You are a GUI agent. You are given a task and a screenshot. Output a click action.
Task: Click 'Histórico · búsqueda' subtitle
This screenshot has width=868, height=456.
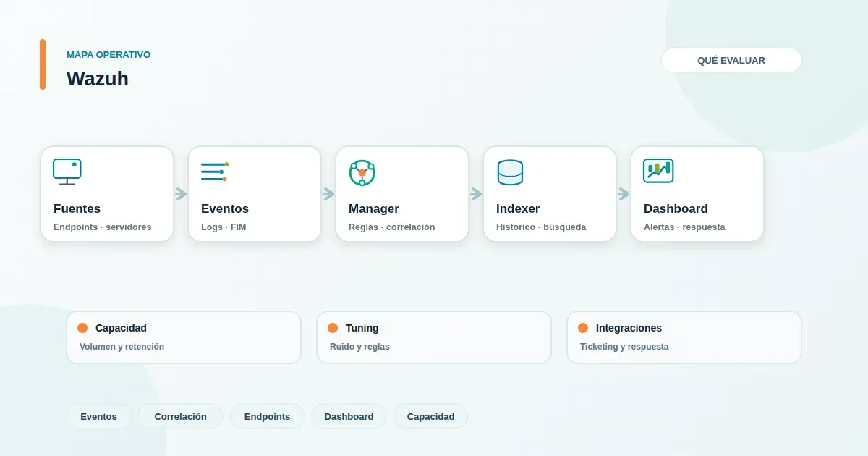click(x=541, y=227)
